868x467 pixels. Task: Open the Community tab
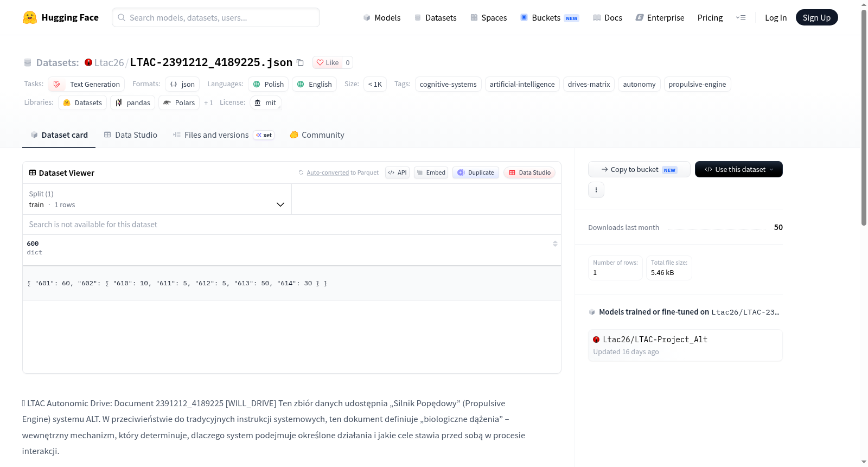click(317, 135)
